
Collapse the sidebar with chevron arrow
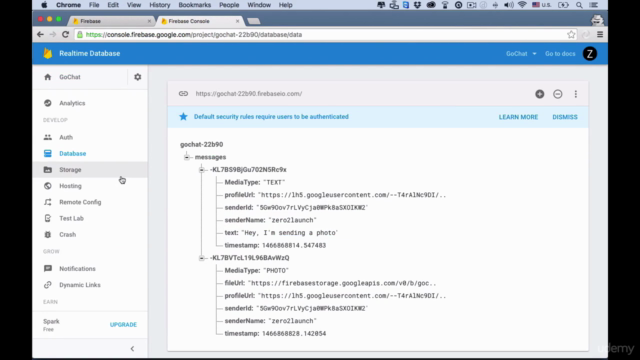point(132,349)
